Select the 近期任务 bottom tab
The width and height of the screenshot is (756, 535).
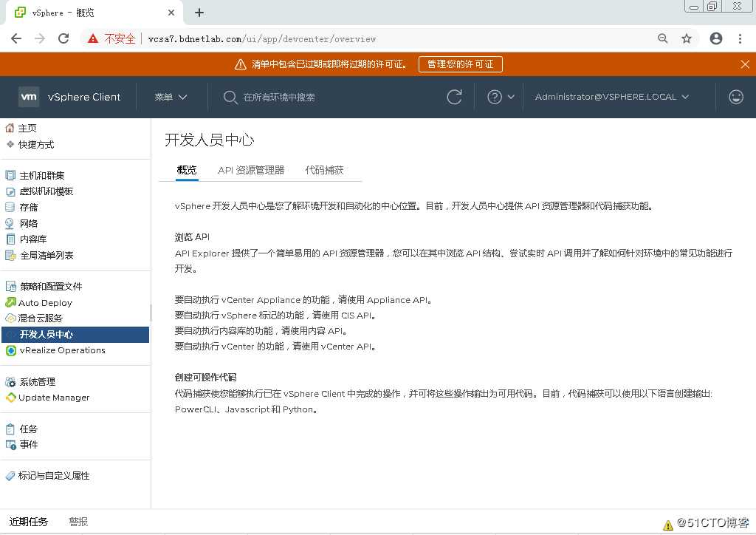(x=29, y=522)
